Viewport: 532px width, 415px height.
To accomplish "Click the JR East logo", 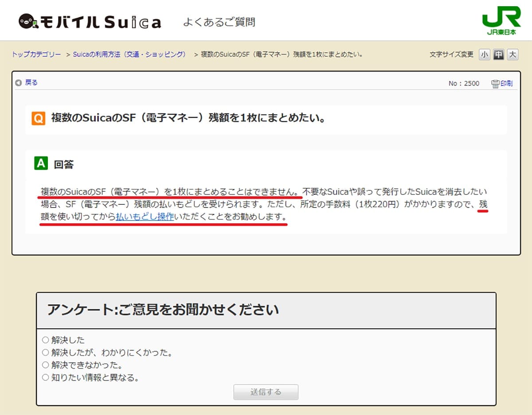I will click(501, 20).
